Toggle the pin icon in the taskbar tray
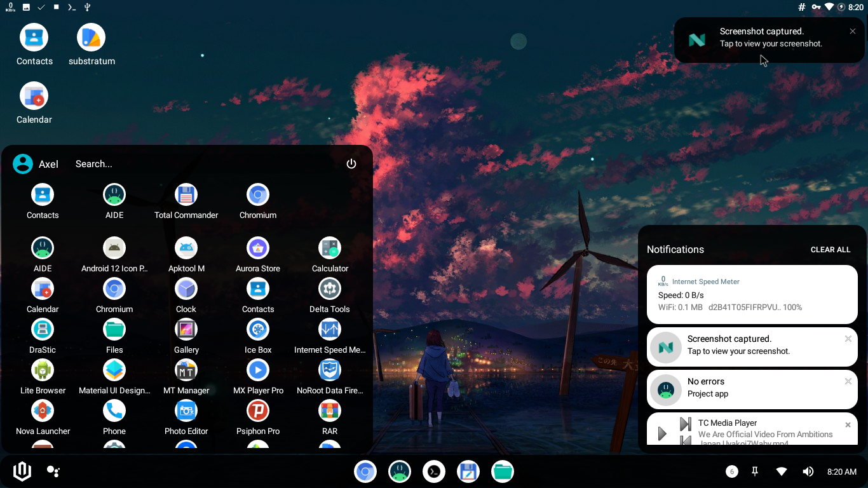 755,471
